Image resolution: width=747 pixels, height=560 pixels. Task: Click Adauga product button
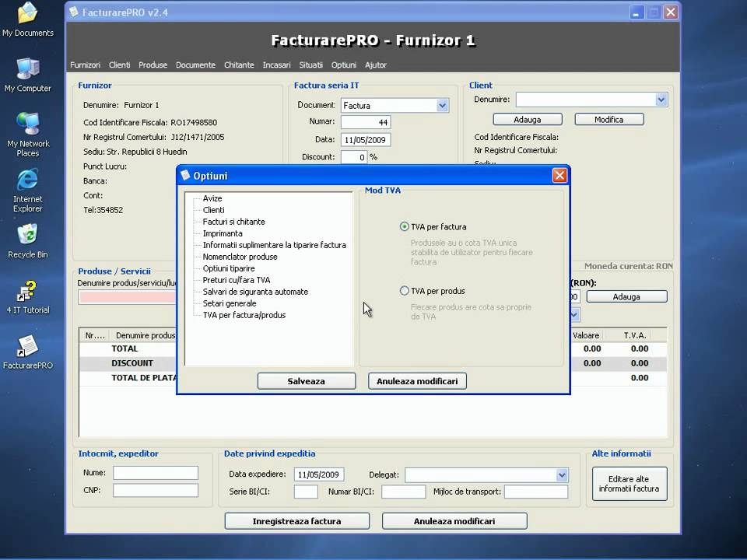pos(626,296)
